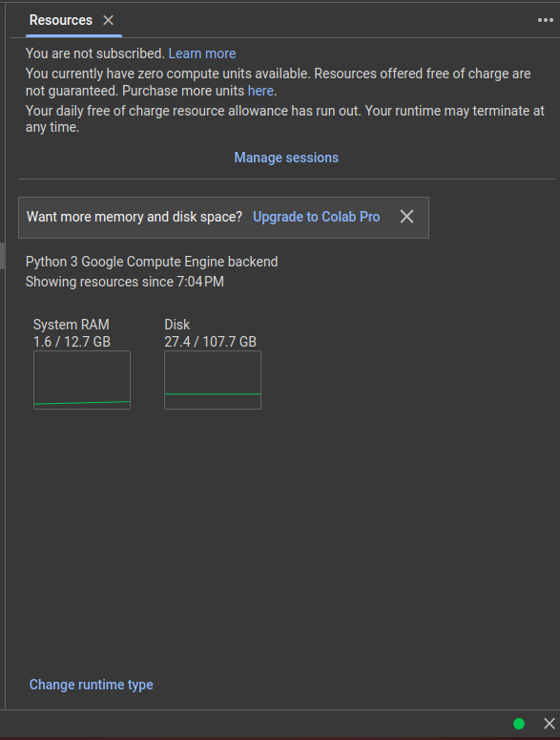Click Upgrade to Colab Pro link
The image size is (560, 740).
coord(317,217)
